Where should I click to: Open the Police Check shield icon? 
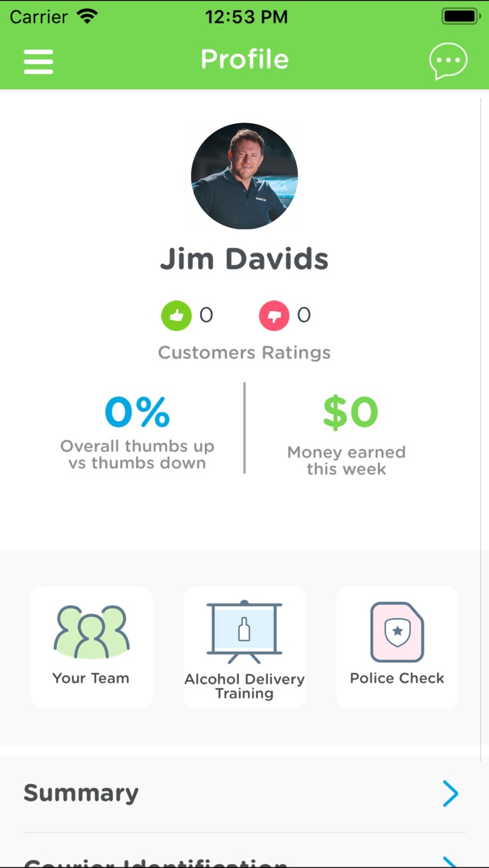click(397, 632)
